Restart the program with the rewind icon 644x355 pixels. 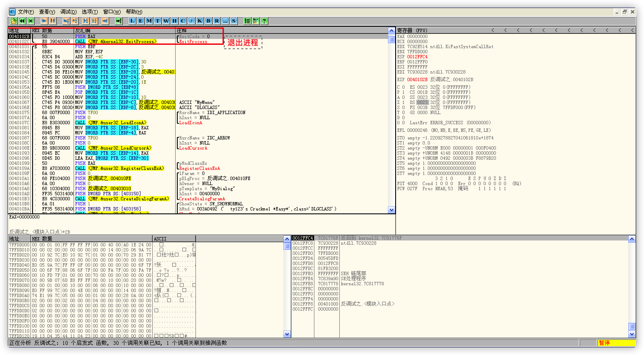pos(22,21)
